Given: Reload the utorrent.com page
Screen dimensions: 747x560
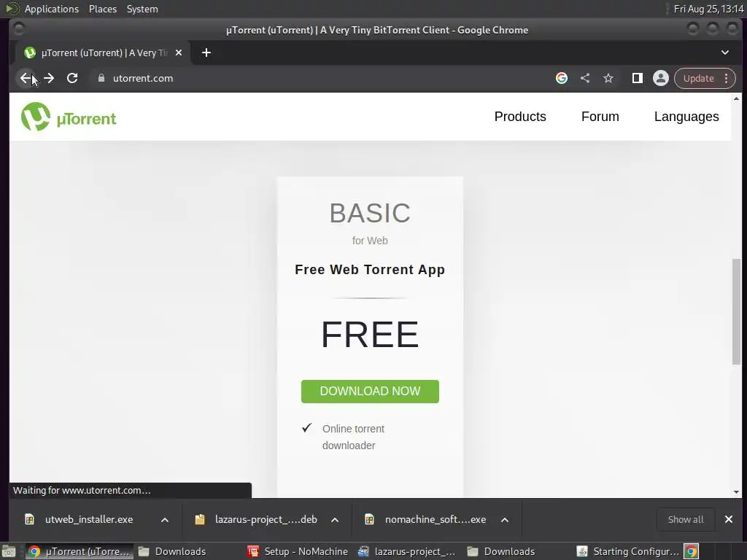Looking at the screenshot, I should click(x=72, y=78).
